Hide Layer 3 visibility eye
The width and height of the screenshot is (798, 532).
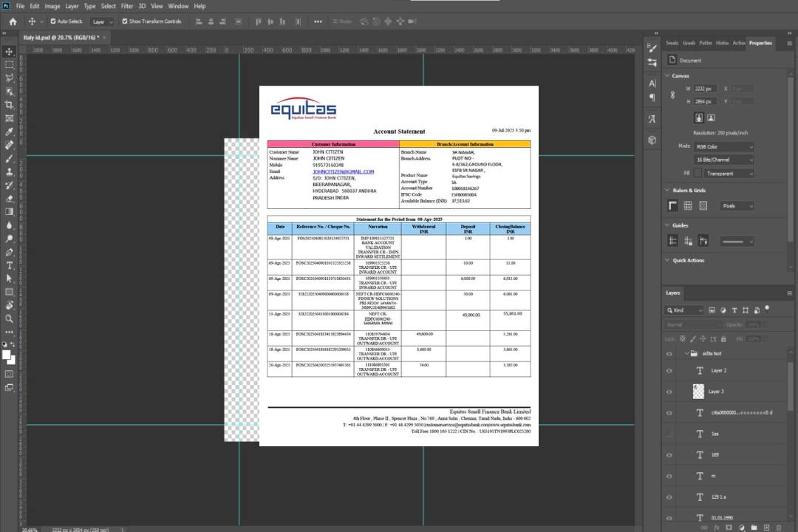point(669,392)
